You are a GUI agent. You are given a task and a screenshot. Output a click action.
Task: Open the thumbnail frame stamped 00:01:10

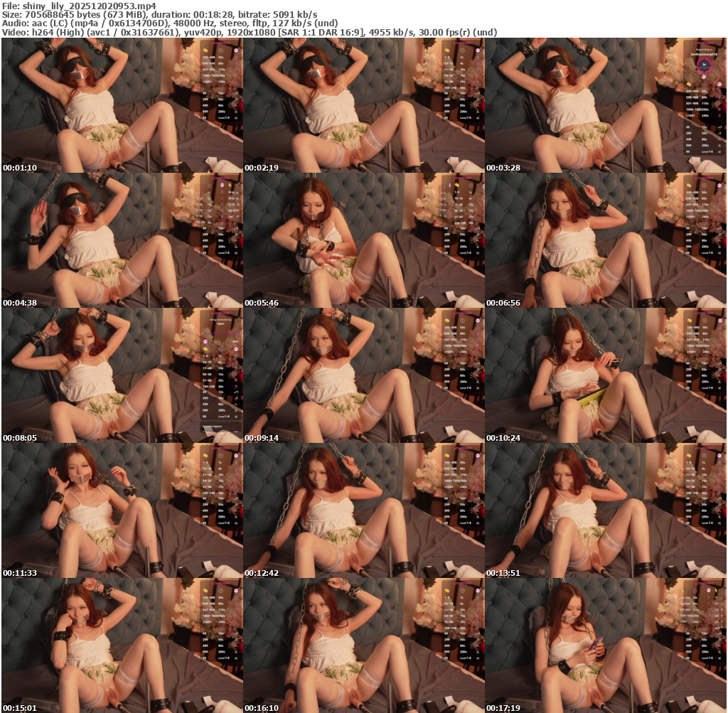(x=122, y=105)
